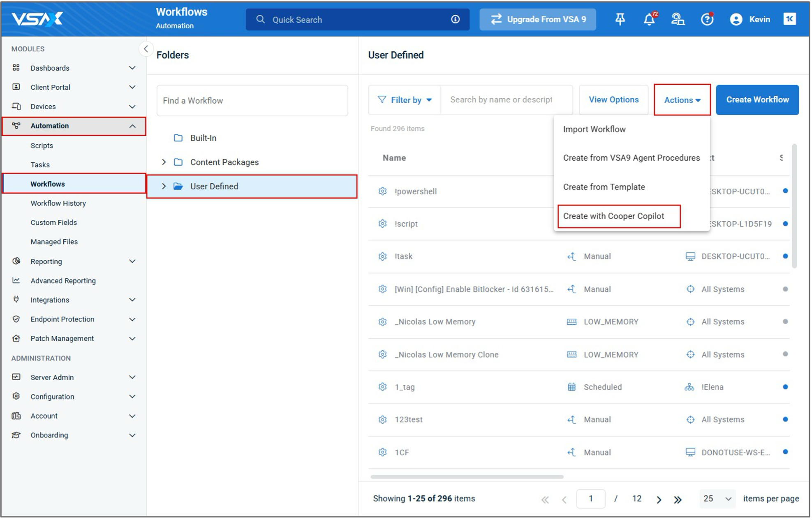Click All Systems scope icon in 123test row
Screen dimensions: 812x520
coord(690,420)
